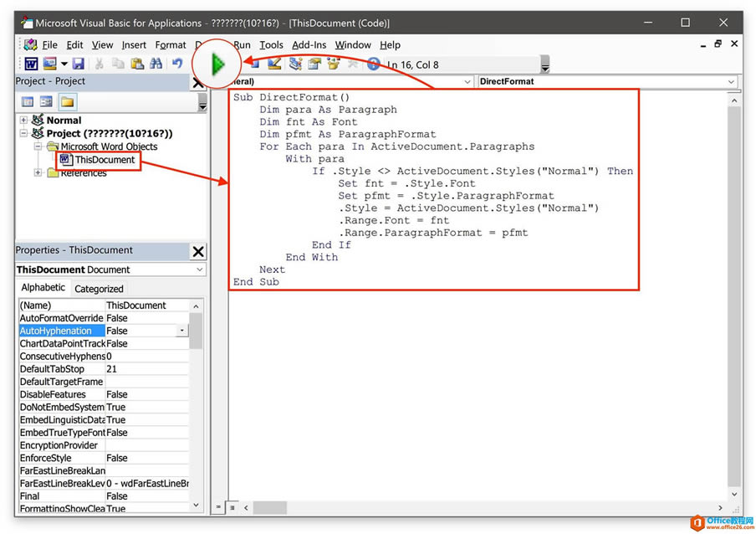Open the DirectFormat procedure dropdown
Image resolution: width=756 pixels, height=534 pixels.
(x=731, y=82)
